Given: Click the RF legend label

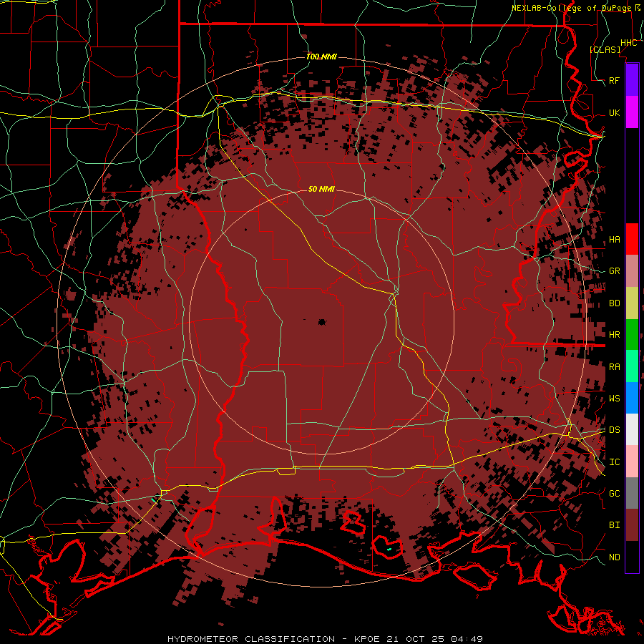Looking at the screenshot, I should 615,81.
